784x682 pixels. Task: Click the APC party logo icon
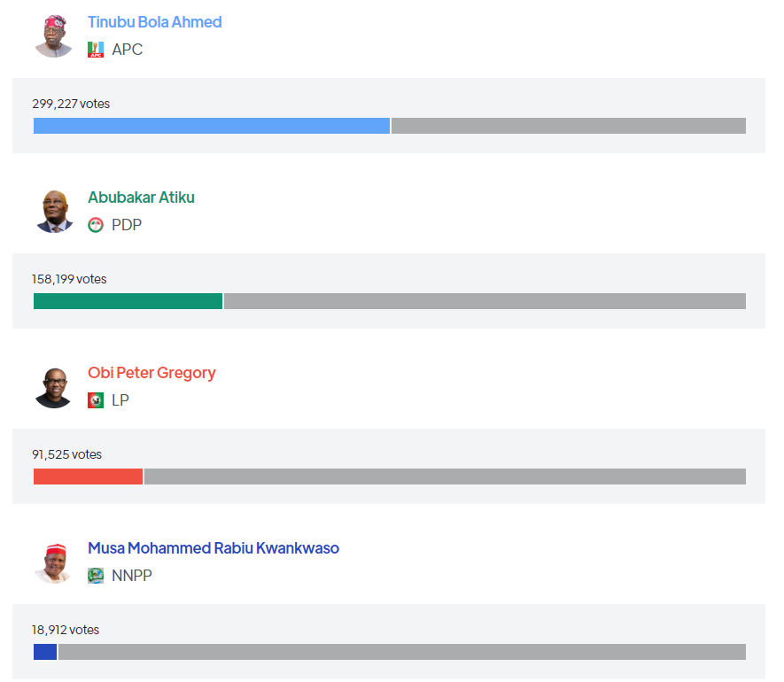point(96,50)
